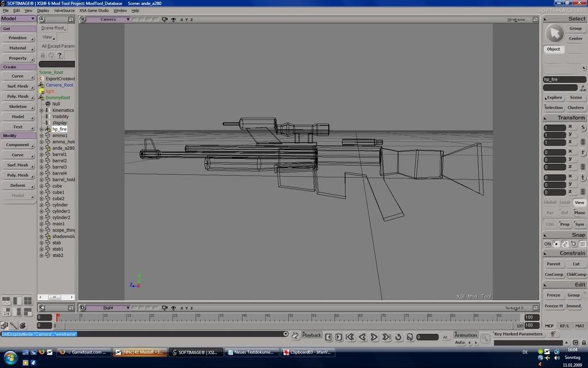The height and width of the screenshot is (368, 588).
Task: Toggle Plane transform mode
Action: (x=579, y=213)
